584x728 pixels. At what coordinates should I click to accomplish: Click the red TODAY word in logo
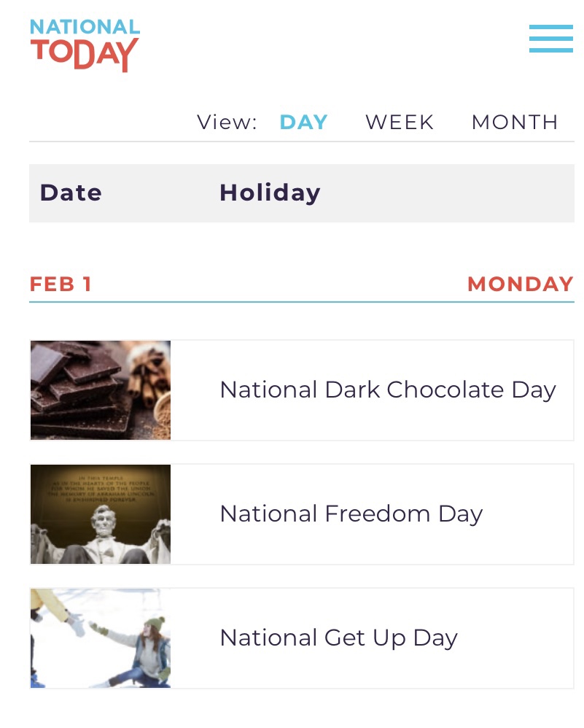[85, 54]
